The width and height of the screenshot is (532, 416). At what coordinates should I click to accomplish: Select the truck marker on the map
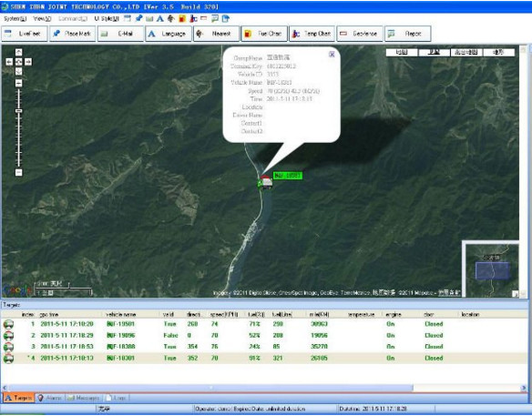click(x=265, y=182)
